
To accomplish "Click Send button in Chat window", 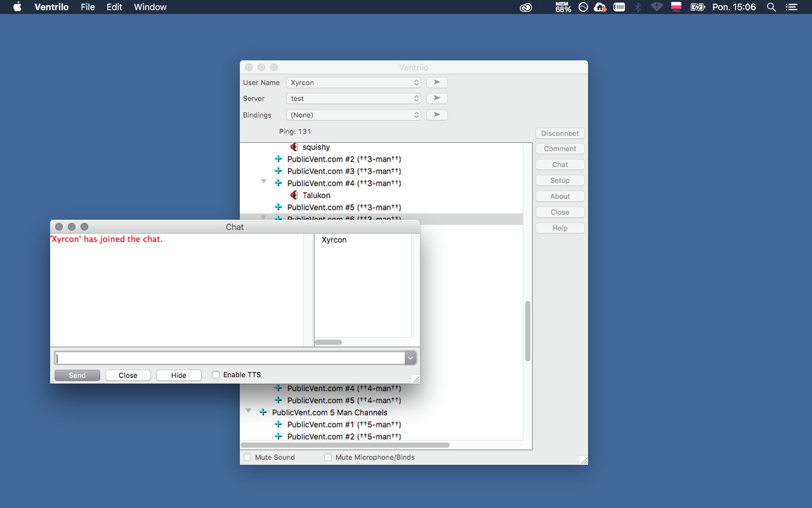I will tap(77, 375).
